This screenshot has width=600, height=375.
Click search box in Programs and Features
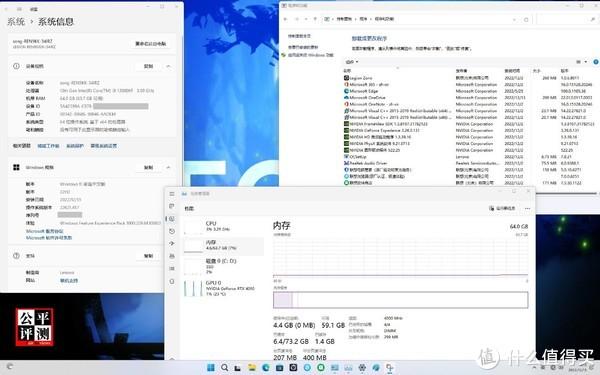click(x=566, y=19)
